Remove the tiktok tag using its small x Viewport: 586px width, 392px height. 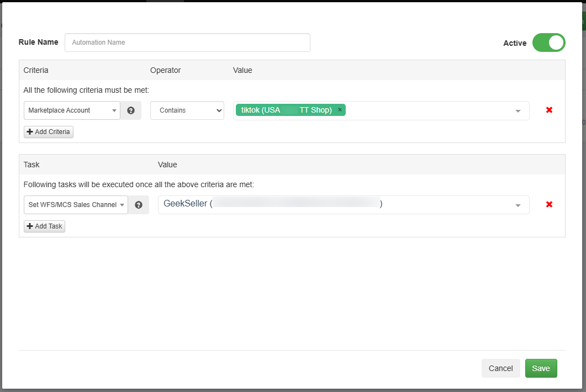pos(340,110)
